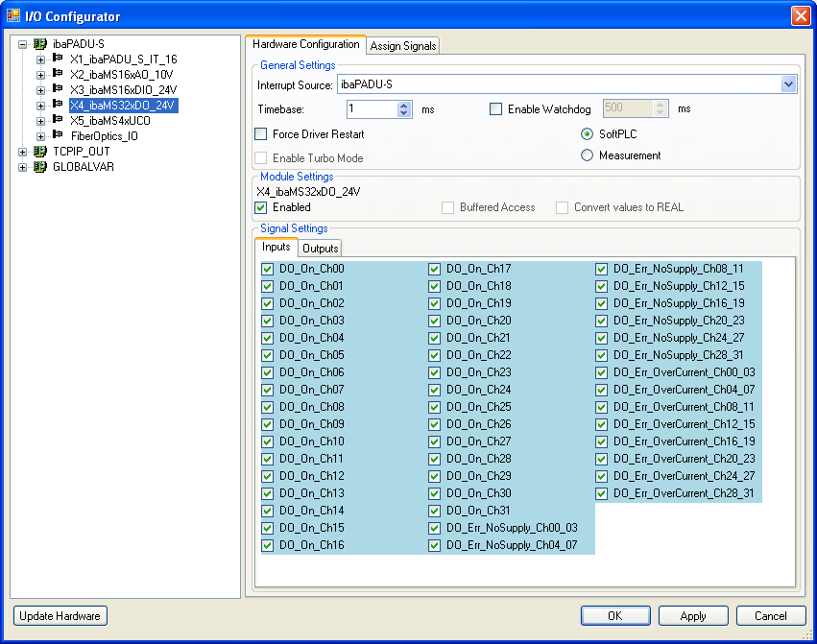Click the Apply button

point(692,616)
